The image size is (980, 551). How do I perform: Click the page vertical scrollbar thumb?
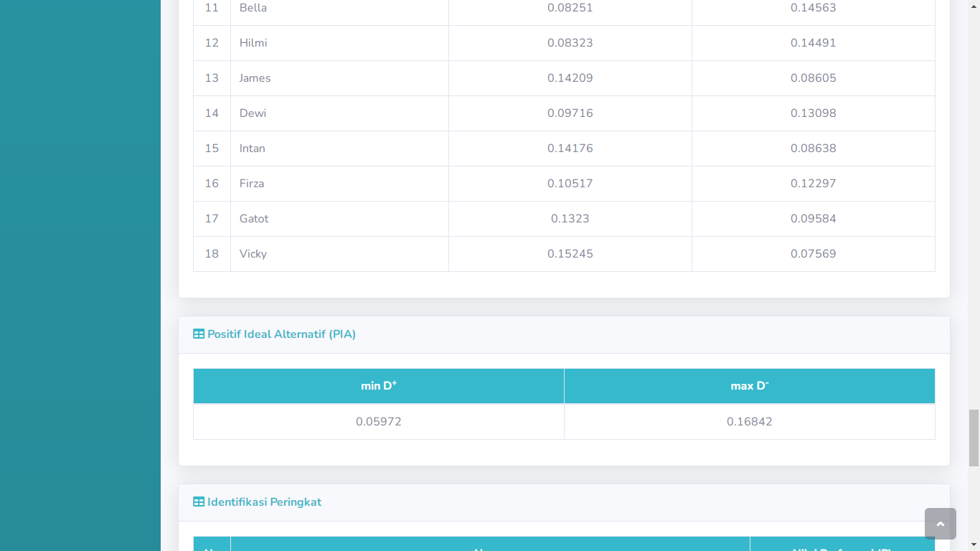tap(974, 438)
